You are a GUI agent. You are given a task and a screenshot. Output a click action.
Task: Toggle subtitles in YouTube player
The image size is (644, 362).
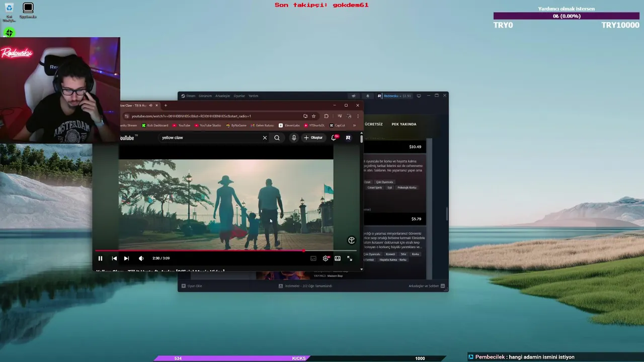(313, 258)
